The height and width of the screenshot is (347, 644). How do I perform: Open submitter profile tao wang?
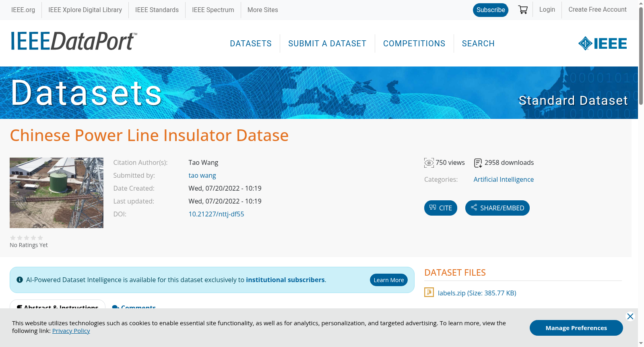pyautogui.click(x=202, y=176)
